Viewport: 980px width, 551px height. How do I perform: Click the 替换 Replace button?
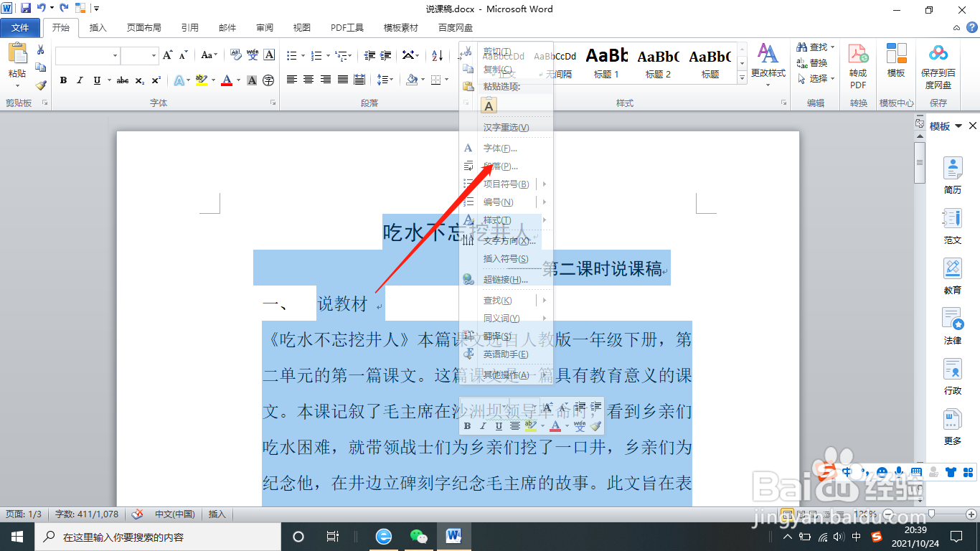tap(813, 62)
